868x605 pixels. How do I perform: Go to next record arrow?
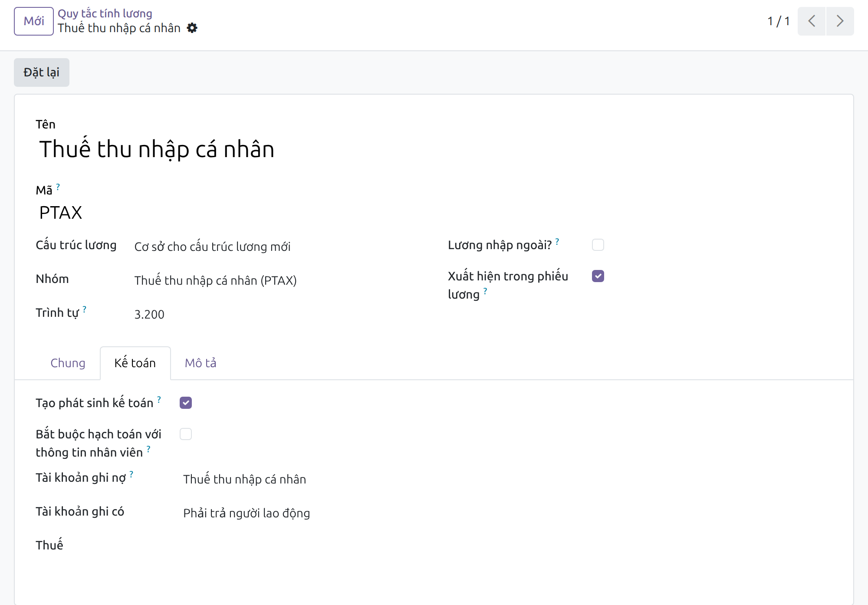tap(840, 21)
